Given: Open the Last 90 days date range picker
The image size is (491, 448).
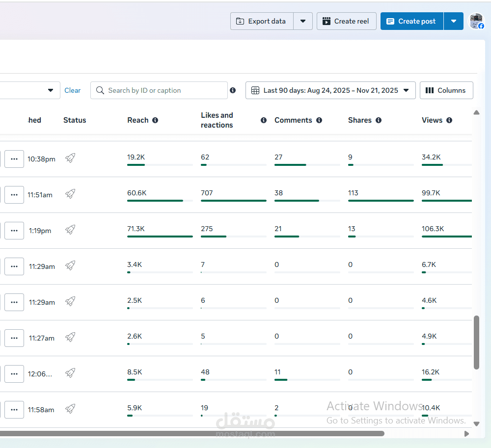Looking at the screenshot, I should (x=330, y=90).
